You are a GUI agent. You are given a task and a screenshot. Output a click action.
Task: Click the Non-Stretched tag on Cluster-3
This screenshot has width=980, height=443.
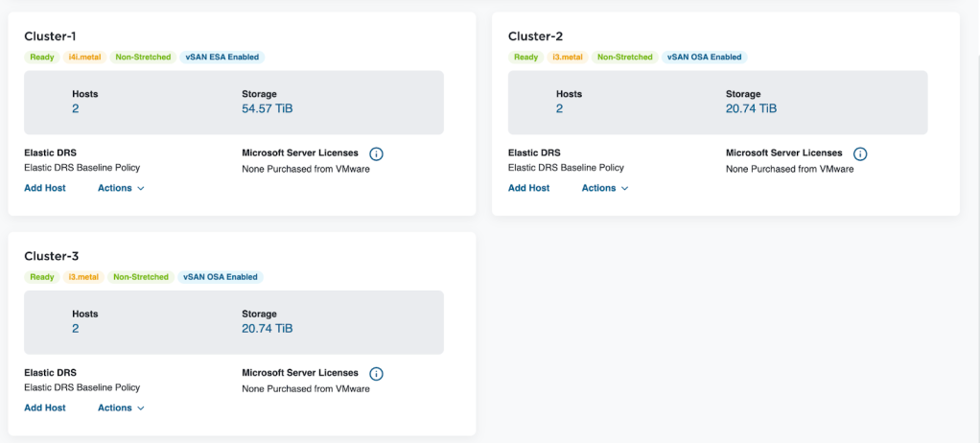[141, 277]
